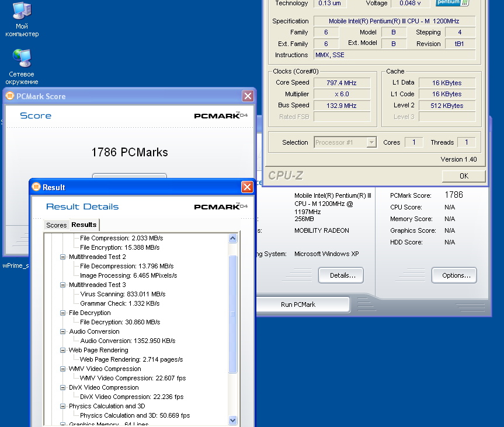The width and height of the screenshot is (504, 427).
Task: Select Audio Conversion: 1352.950 KB/s row
Action: click(x=128, y=341)
